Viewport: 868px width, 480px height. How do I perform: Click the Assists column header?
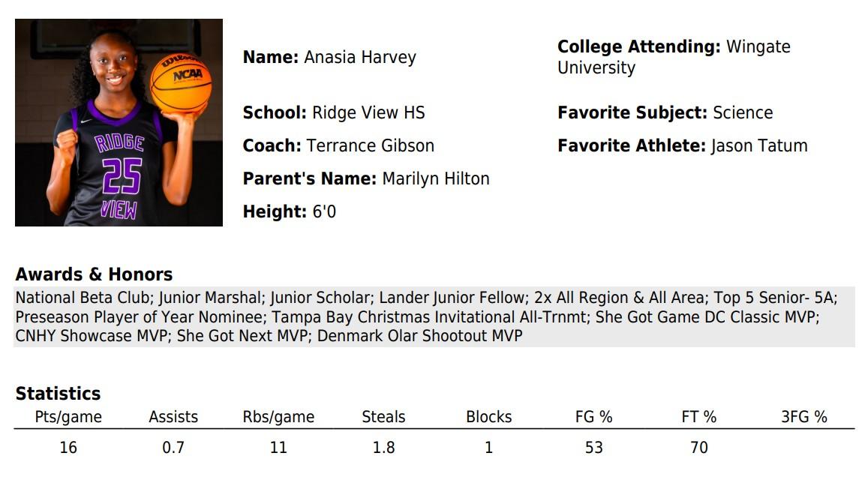click(x=173, y=417)
